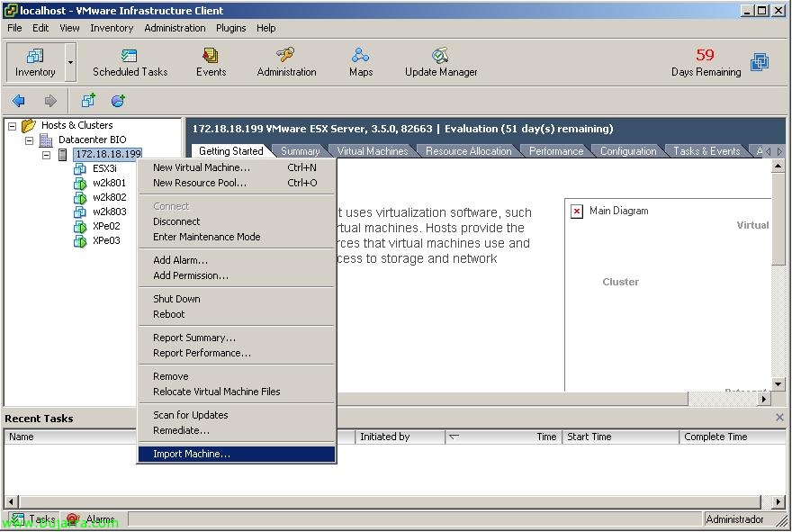The image size is (792, 532).
Task: Switch to the Summary tab
Action: coord(300,151)
